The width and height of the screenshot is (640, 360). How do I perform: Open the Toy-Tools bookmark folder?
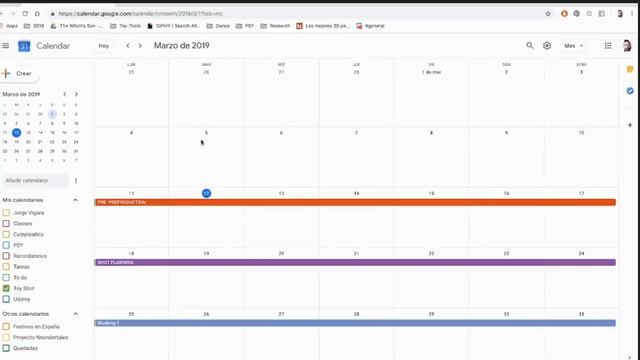125,26
